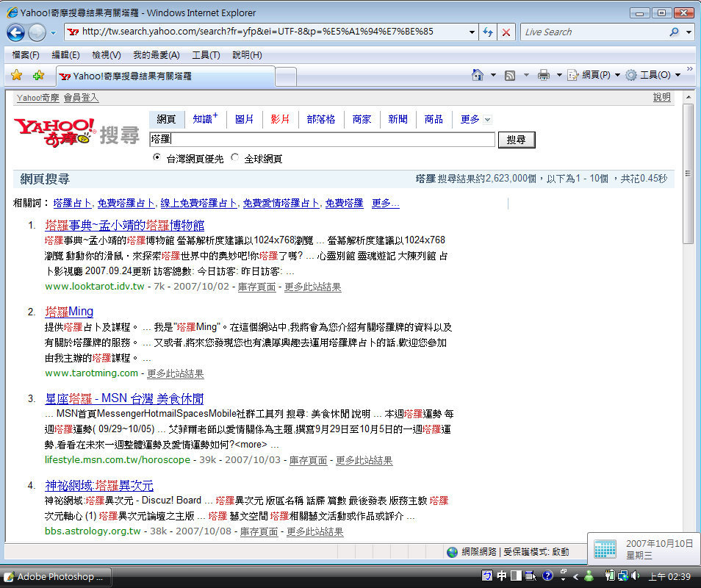This screenshot has height=588, width=701.
Task: Switch to the 知識+ search tab
Action: [x=205, y=119]
